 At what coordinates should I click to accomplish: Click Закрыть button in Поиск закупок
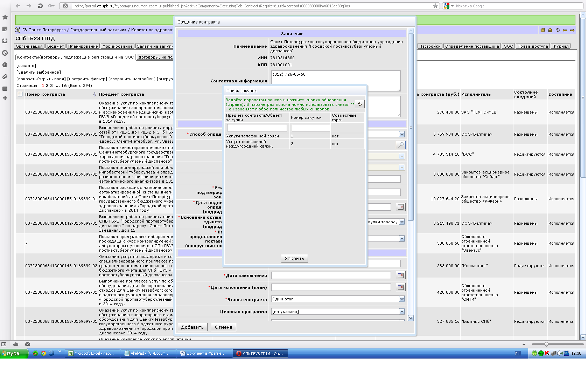click(294, 258)
